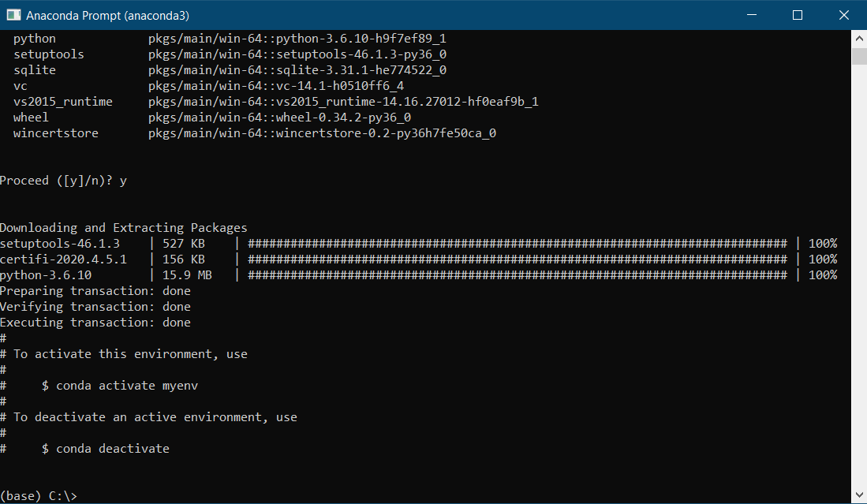Click the certifi-2020.4.5.1 download progress bar
867x504 pixels.
pos(517,259)
